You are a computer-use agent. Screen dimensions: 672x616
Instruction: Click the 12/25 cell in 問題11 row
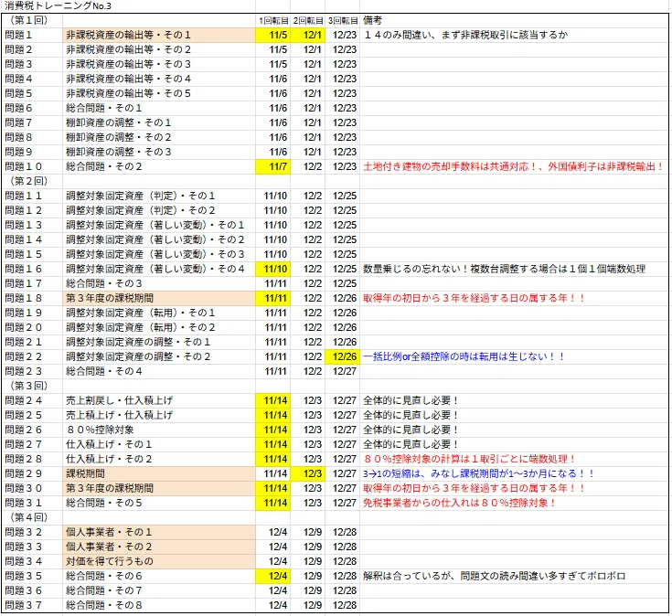pyautogui.click(x=343, y=196)
